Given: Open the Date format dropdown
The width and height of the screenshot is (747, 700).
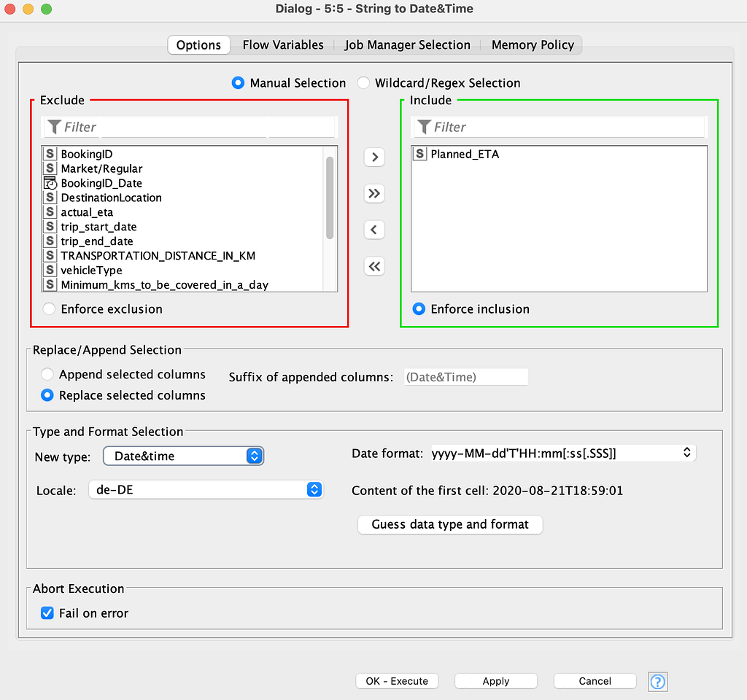Looking at the screenshot, I should pyautogui.click(x=686, y=452).
